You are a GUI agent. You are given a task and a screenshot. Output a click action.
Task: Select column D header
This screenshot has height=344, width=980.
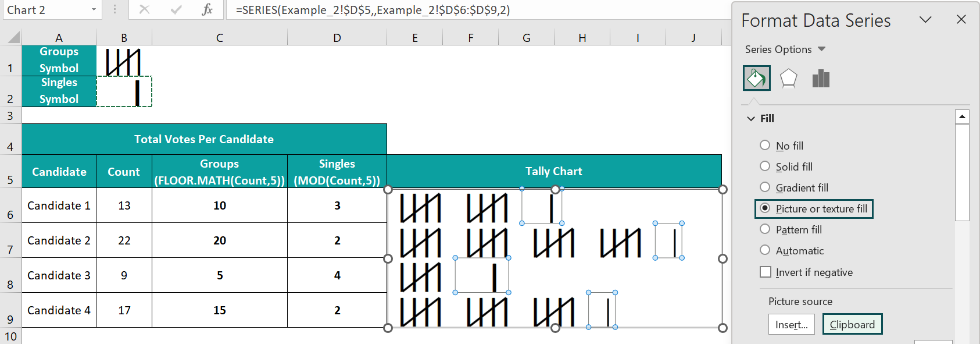[x=337, y=38]
